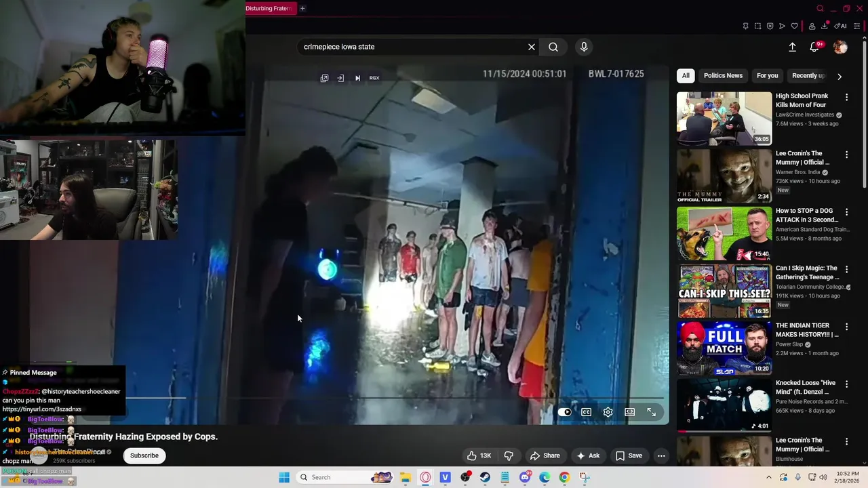Toggle closed captions on the video
This screenshot has width=868, height=488.
[587, 412]
